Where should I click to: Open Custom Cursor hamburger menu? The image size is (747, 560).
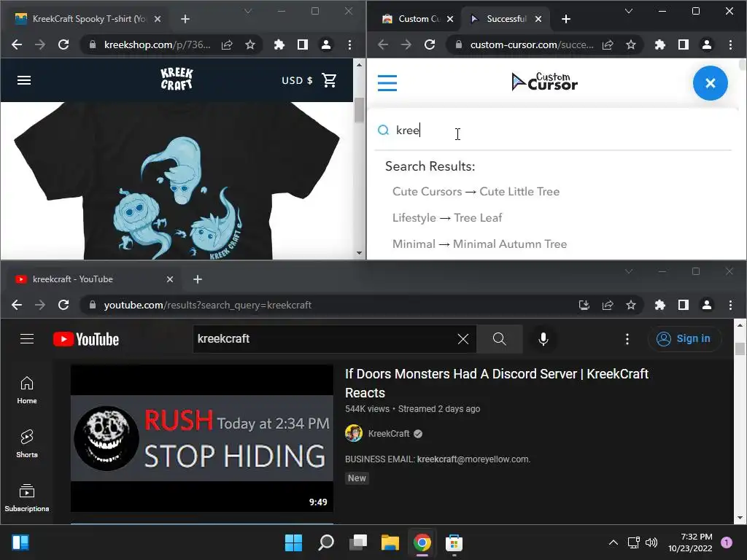[387, 83]
